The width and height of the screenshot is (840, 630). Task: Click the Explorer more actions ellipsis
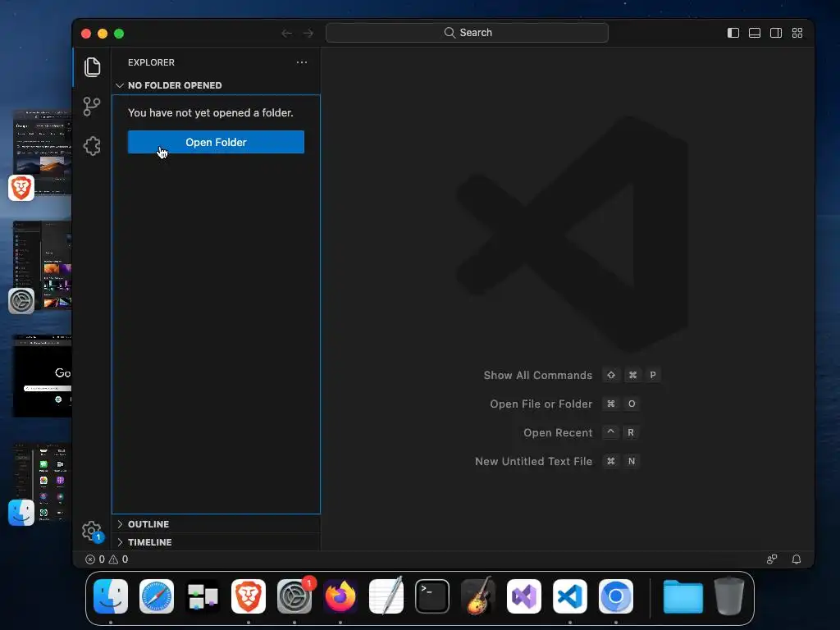click(302, 62)
